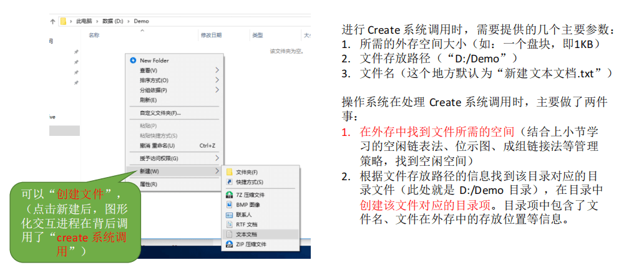Expand the 新建(W) submenu arrow
The width and height of the screenshot is (644, 270).
point(217,171)
